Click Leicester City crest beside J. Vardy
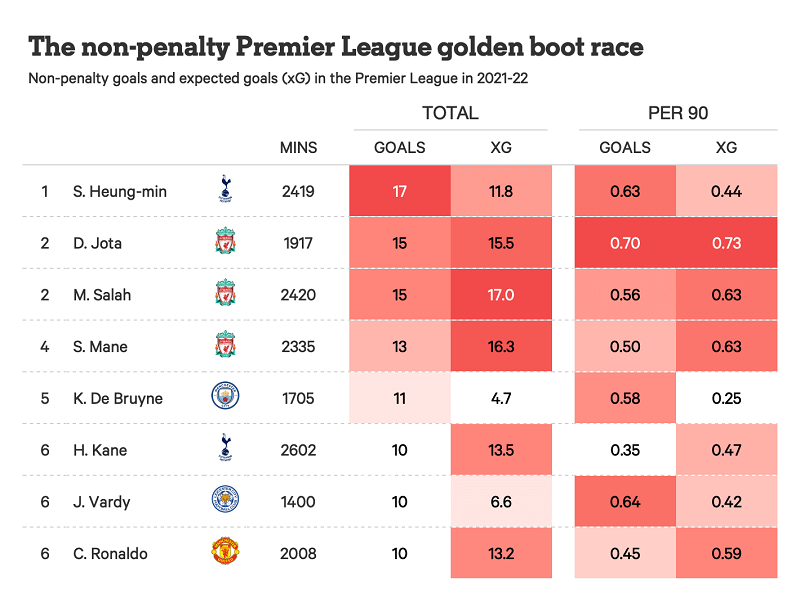800x603 pixels. click(225, 502)
